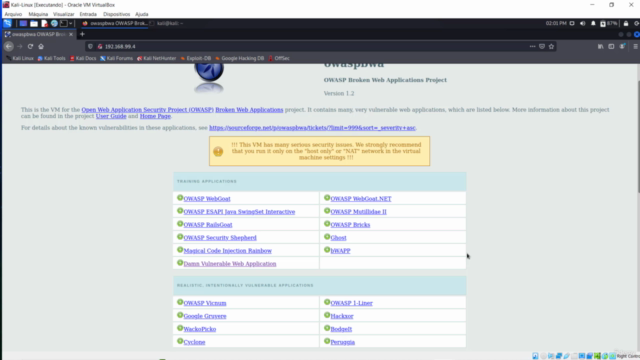This screenshot has height=360, width=640.
Task: Lock the Kali screen via padlock icon
Action: point(626,24)
